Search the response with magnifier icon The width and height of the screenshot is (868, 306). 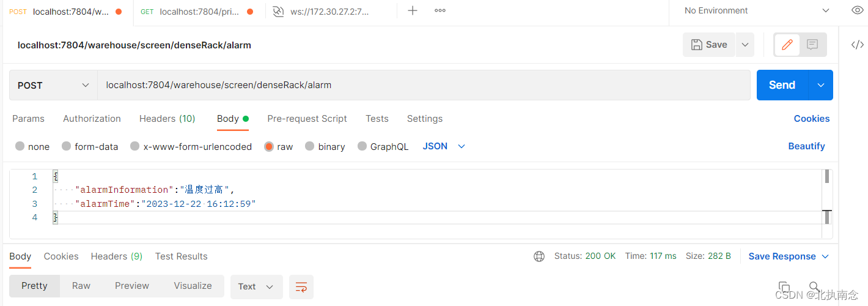pos(814,286)
